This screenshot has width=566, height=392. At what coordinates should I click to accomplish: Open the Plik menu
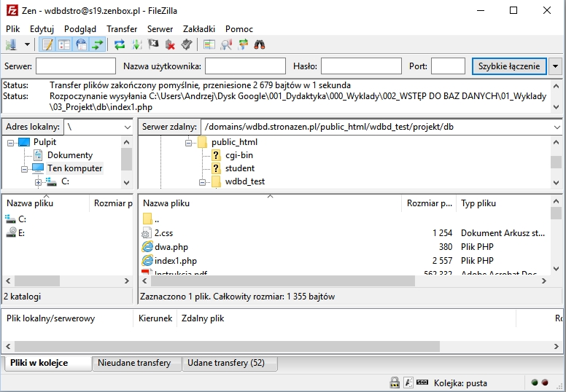[12, 29]
